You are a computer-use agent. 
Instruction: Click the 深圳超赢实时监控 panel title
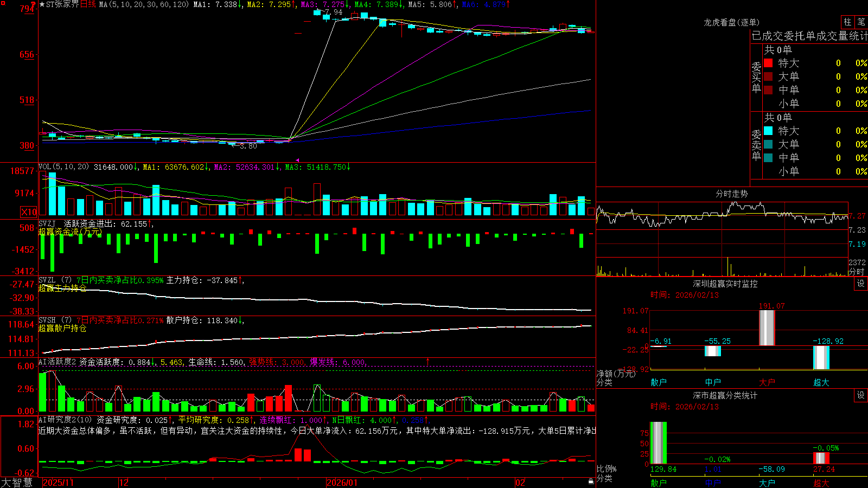tap(725, 284)
